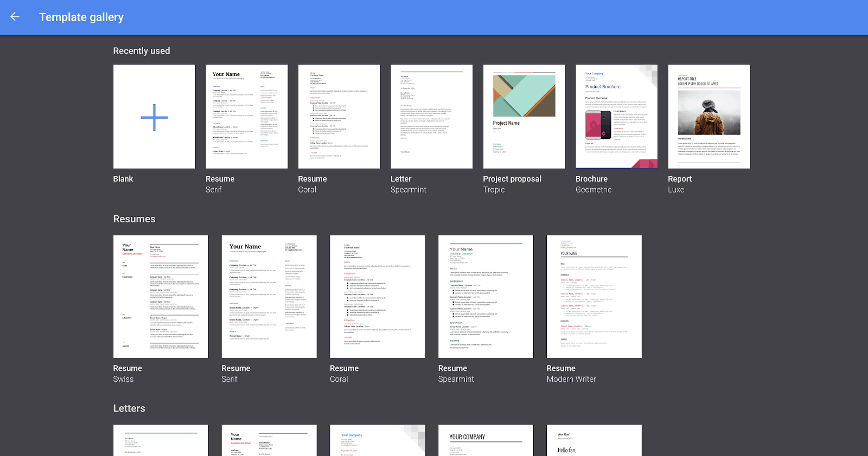Select the Letters template with Creative Director heading
The image size is (868, 456).
[x=269, y=440]
